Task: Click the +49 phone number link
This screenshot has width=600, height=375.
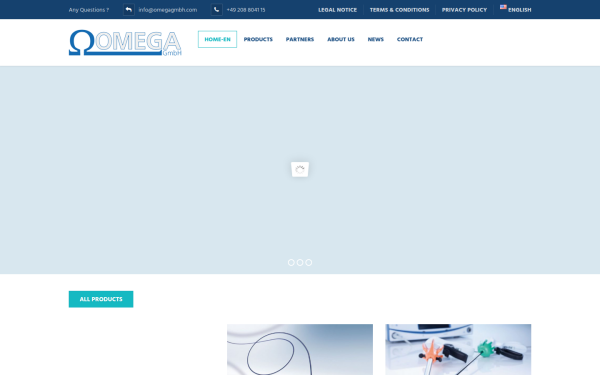Action: click(x=246, y=10)
